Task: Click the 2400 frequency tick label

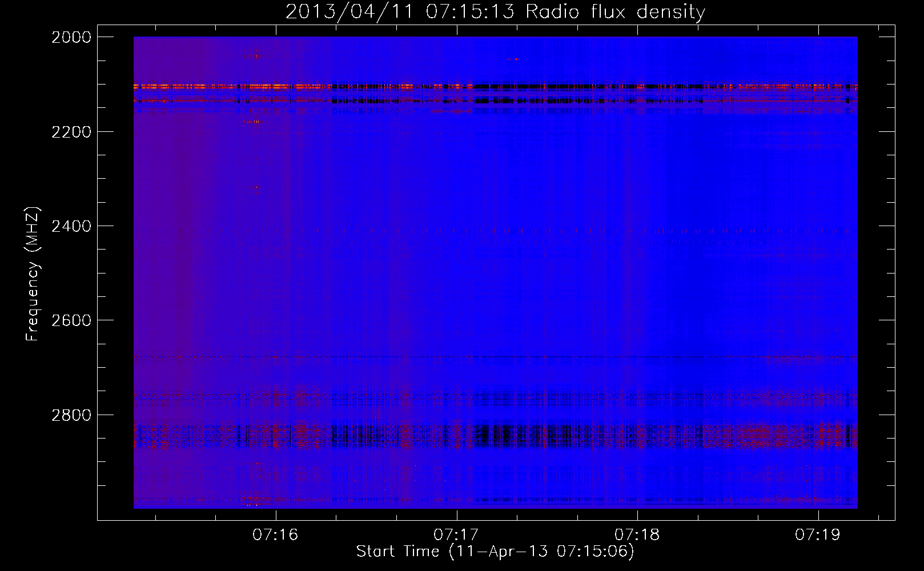Action: tap(71, 226)
